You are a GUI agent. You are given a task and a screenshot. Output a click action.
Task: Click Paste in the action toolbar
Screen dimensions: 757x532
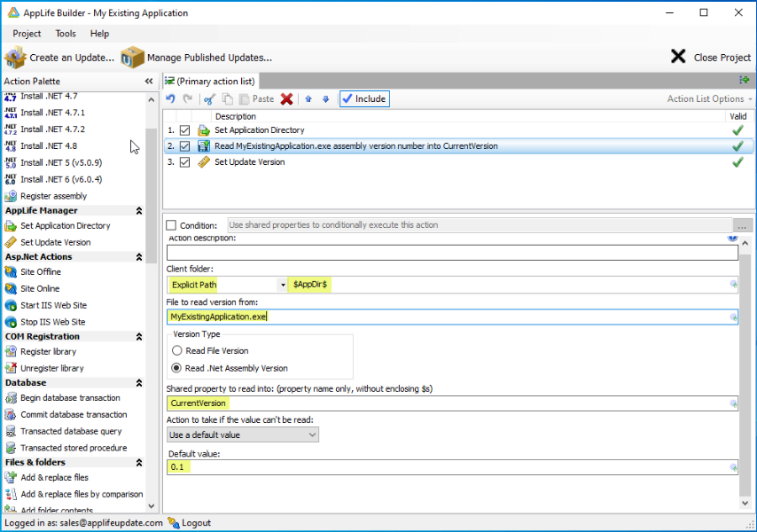point(257,99)
